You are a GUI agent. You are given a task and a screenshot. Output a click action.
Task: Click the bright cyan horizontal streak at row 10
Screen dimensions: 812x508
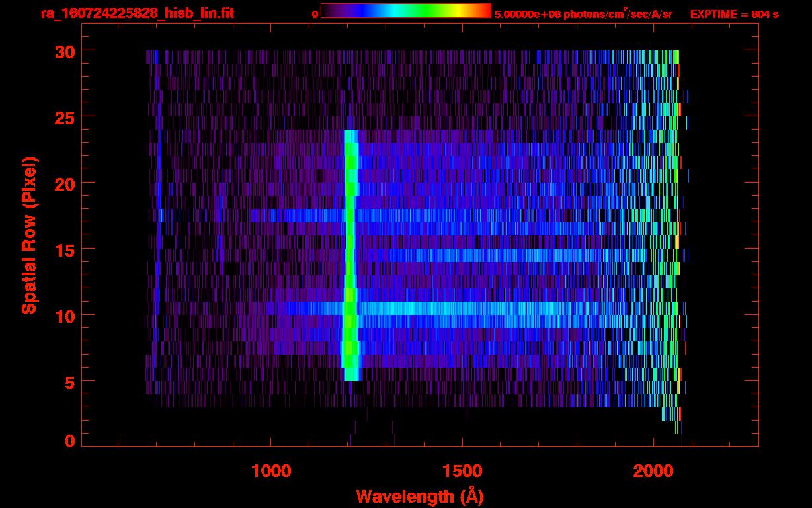pos(463,308)
